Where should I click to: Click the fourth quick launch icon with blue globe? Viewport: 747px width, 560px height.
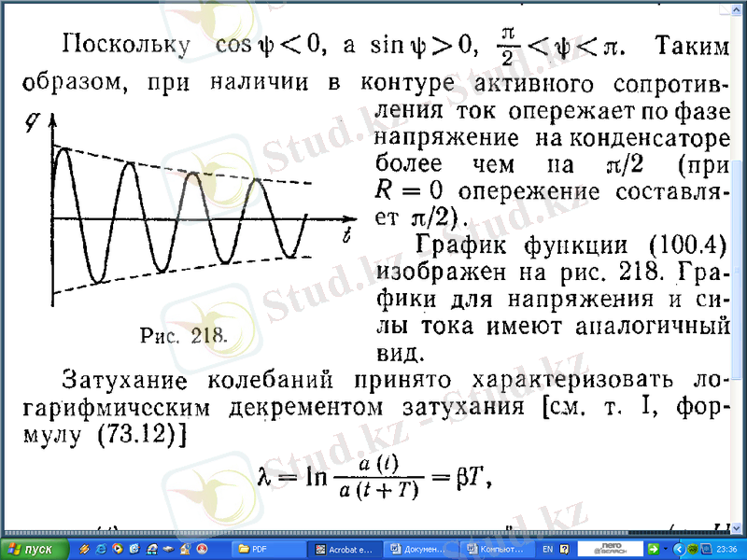[x=134, y=549]
